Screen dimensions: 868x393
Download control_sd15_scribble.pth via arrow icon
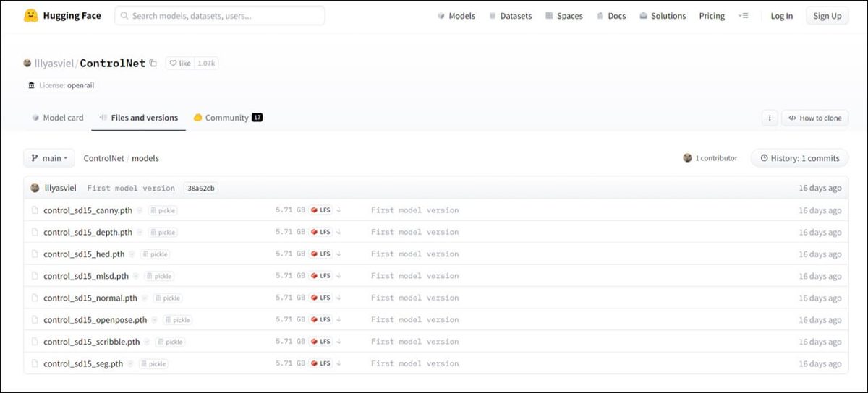click(x=339, y=342)
